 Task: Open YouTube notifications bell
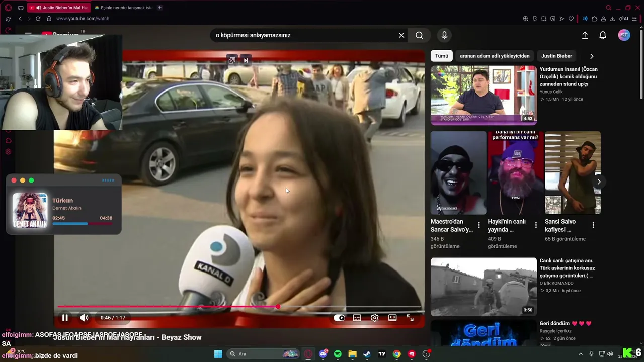[x=603, y=35]
